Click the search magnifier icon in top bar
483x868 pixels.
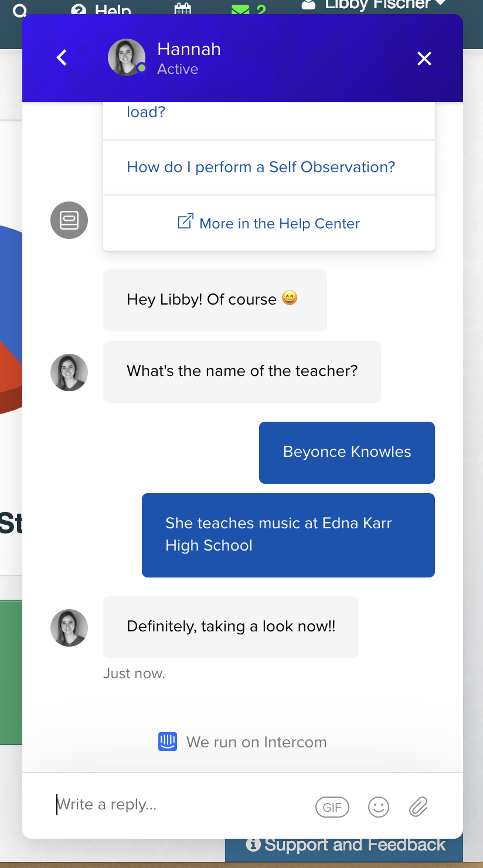click(x=20, y=10)
